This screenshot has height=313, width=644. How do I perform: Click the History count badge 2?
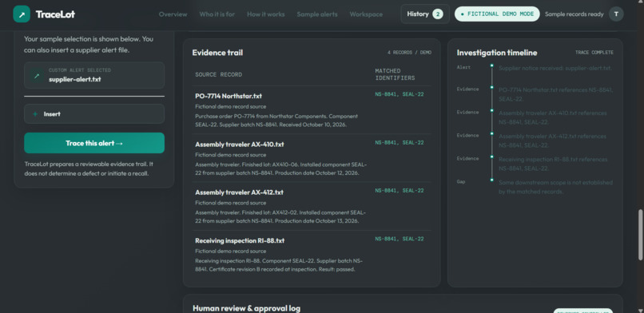pyautogui.click(x=437, y=14)
